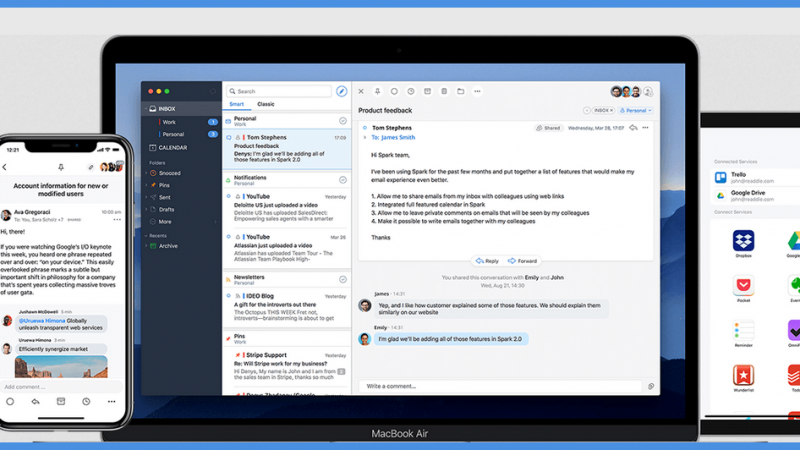Expand the Drafts folder
The height and width of the screenshot is (450, 800).
pos(146,209)
